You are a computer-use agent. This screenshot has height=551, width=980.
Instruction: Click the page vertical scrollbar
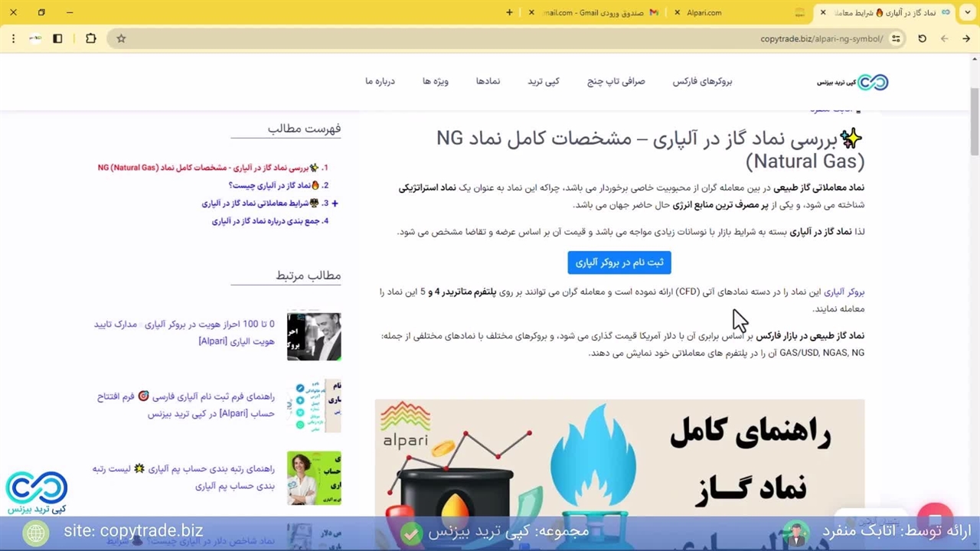(x=974, y=122)
